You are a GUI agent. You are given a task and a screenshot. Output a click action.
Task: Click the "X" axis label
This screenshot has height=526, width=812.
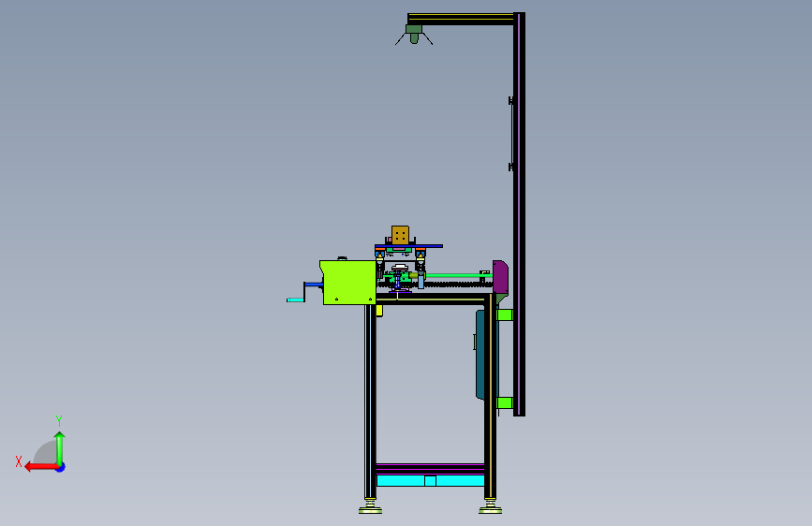(x=19, y=461)
